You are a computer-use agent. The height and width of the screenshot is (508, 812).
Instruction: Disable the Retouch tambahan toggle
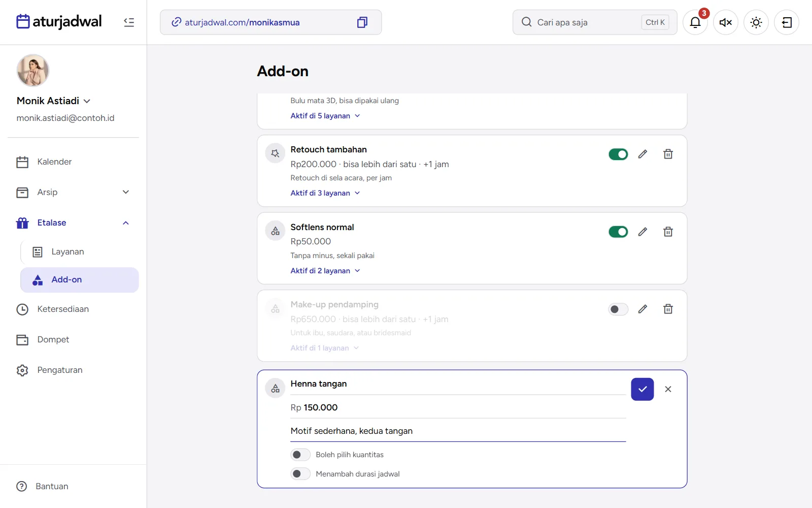pos(618,154)
